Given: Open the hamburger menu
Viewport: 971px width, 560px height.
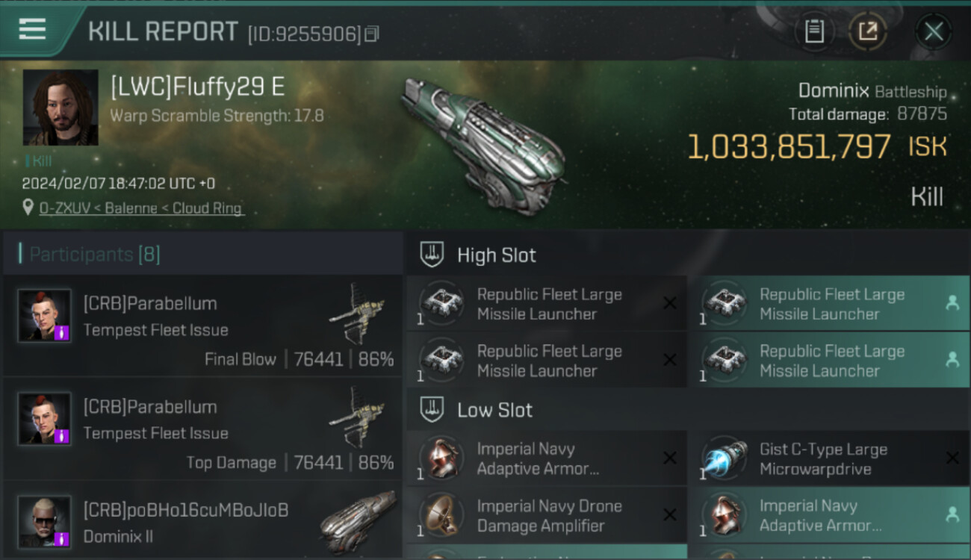Looking at the screenshot, I should coord(32,30).
